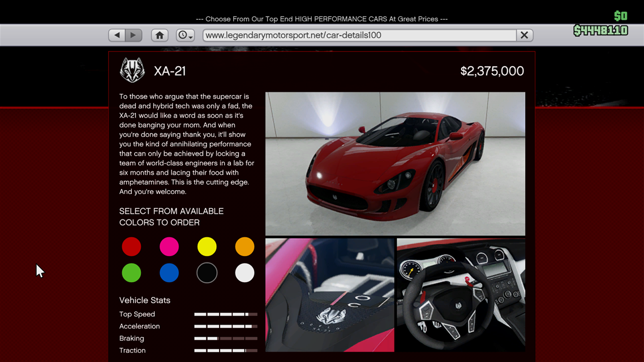Click the XA-21 description paragraph
Image resolution: width=644 pixels, height=362 pixels.
[186, 144]
